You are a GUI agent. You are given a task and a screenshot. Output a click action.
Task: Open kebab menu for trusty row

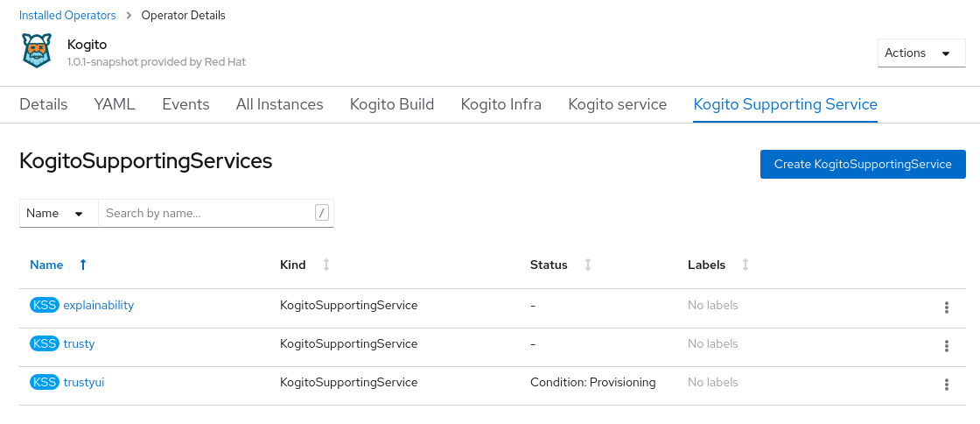point(946,346)
